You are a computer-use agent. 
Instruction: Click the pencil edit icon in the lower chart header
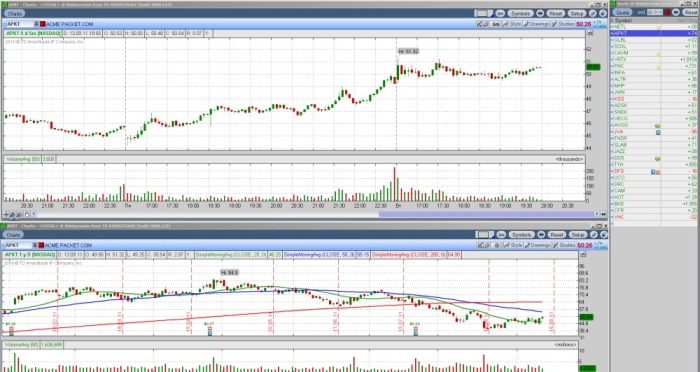[594, 235]
